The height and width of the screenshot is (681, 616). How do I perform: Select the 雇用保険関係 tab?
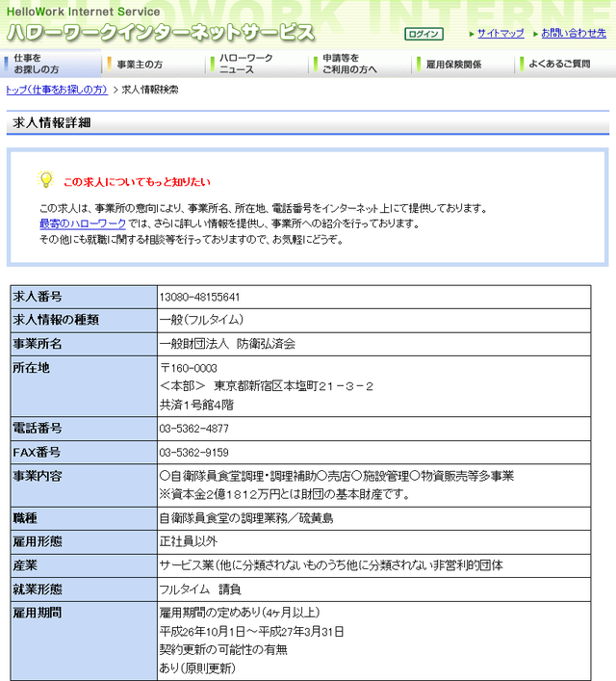click(463, 65)
